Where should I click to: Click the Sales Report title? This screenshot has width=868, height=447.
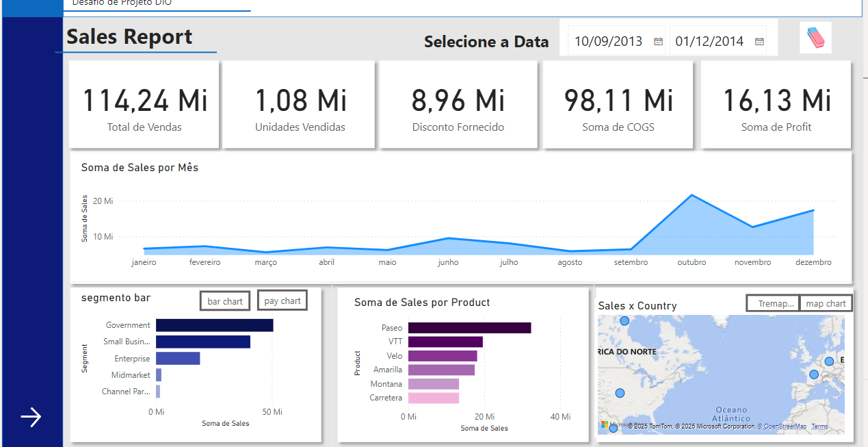[129, 36]
